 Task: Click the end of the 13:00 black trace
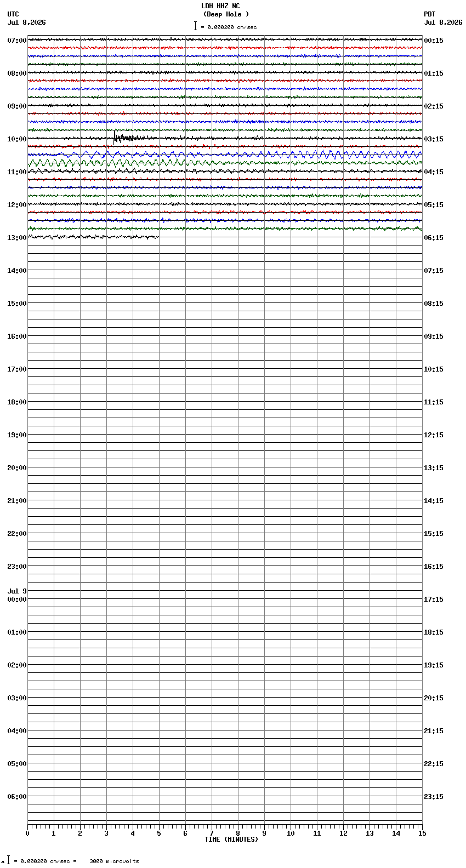158,237
